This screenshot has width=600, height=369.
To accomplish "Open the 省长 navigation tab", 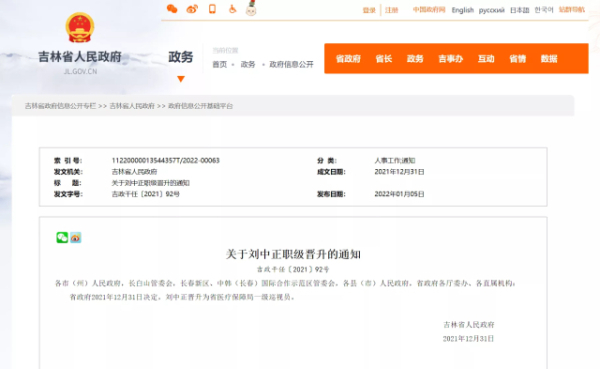I will point(384,59).
